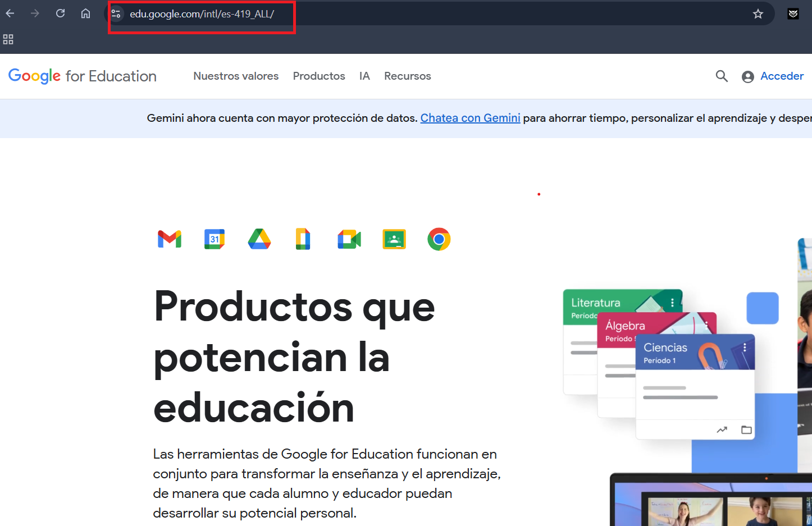Click the Google Calendar icon
The width and height of the screenshot is (812, 526).
click(x=215, y=239)
